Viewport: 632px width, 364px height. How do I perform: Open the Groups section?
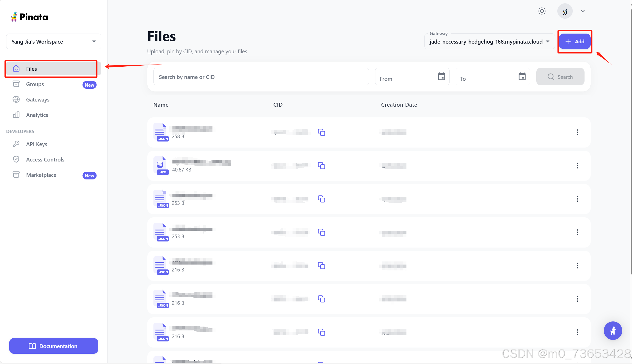click(35, 84)
